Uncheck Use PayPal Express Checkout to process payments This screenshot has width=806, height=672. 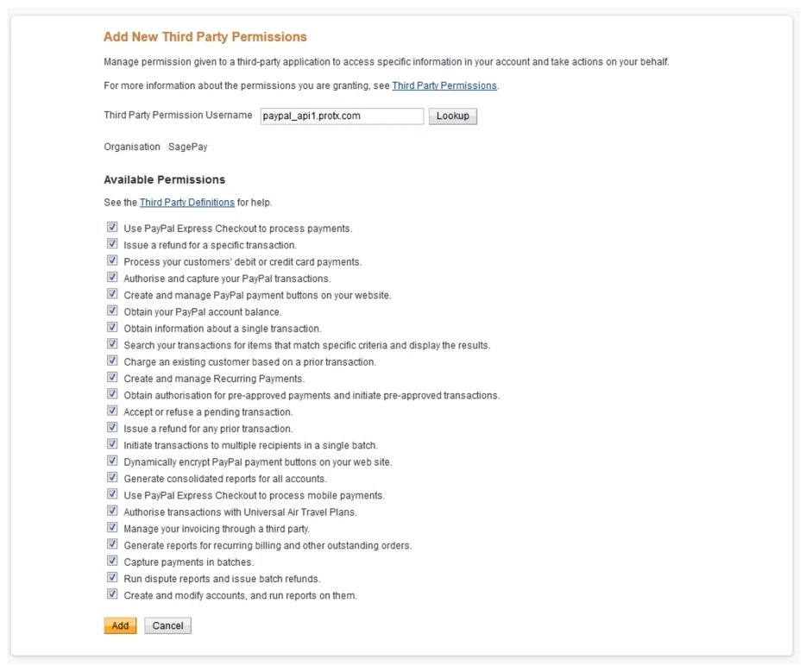point(112,228)
